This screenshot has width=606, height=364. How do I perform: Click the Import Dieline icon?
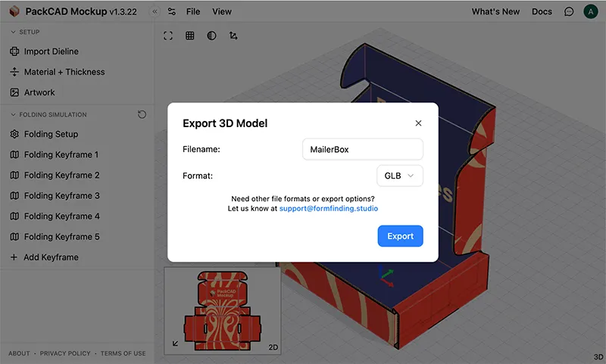(x=14, y=51)
